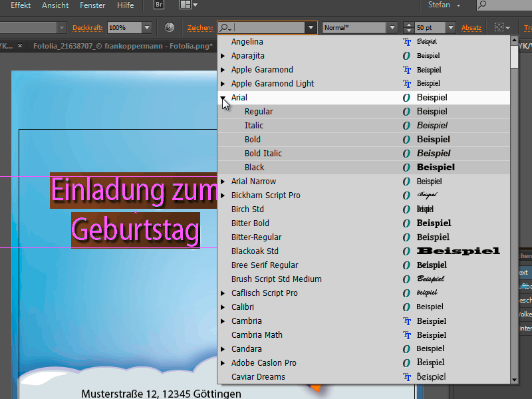Viewport: 532px width, 399px height.
Task: Expand the Cambria font family
Action: 223,321
